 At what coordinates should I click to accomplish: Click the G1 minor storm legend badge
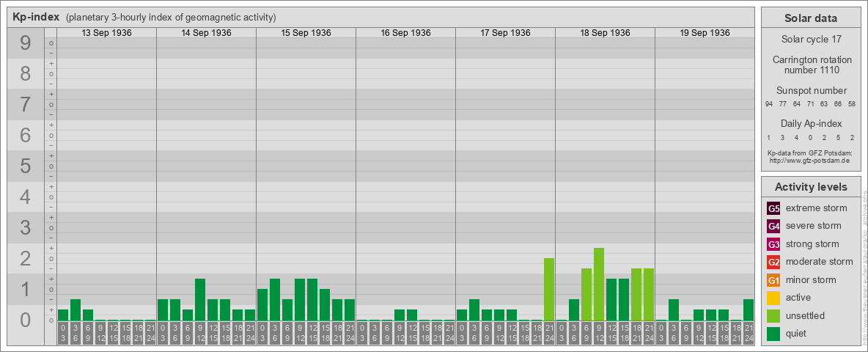pos(773,280)
